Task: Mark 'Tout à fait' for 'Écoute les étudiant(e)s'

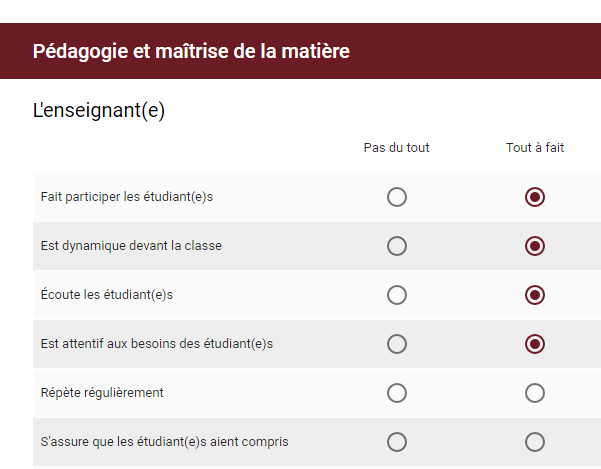Action: coord(535,295)
